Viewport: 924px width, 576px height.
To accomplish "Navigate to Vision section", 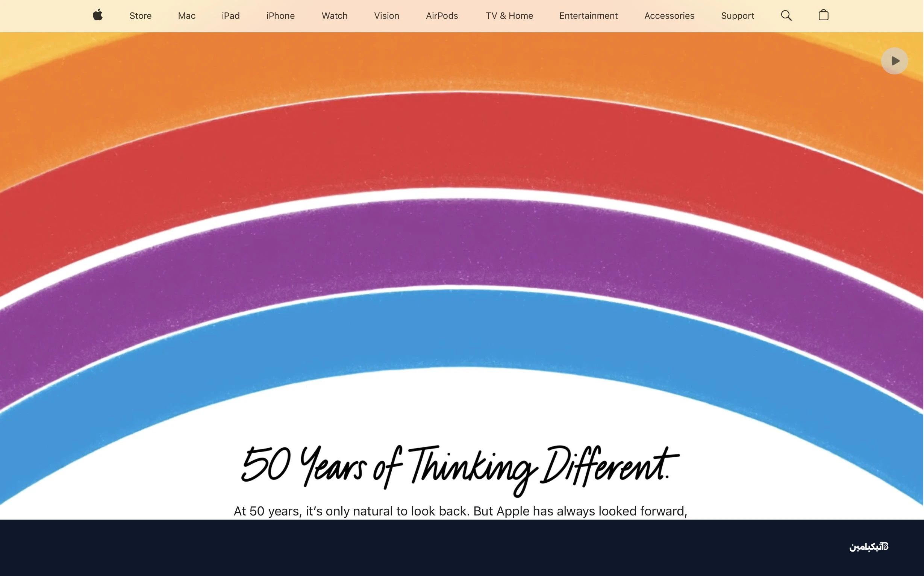I will coord(386,16).
